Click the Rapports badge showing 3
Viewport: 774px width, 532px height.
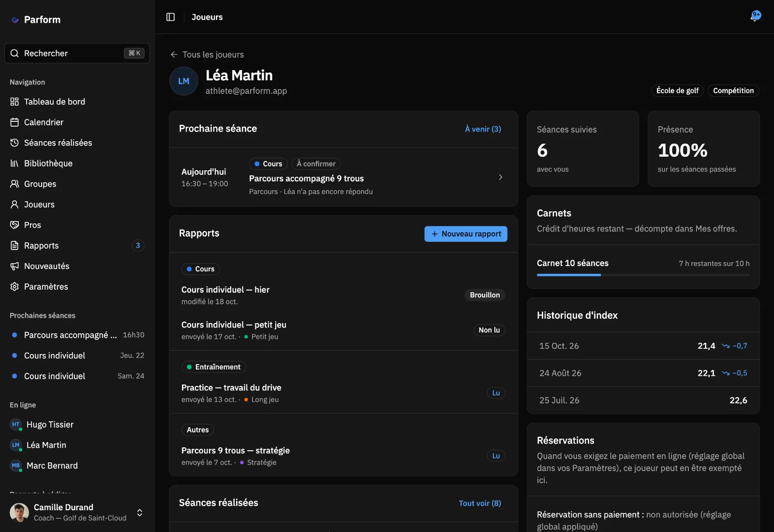click(x=138, y=246)
